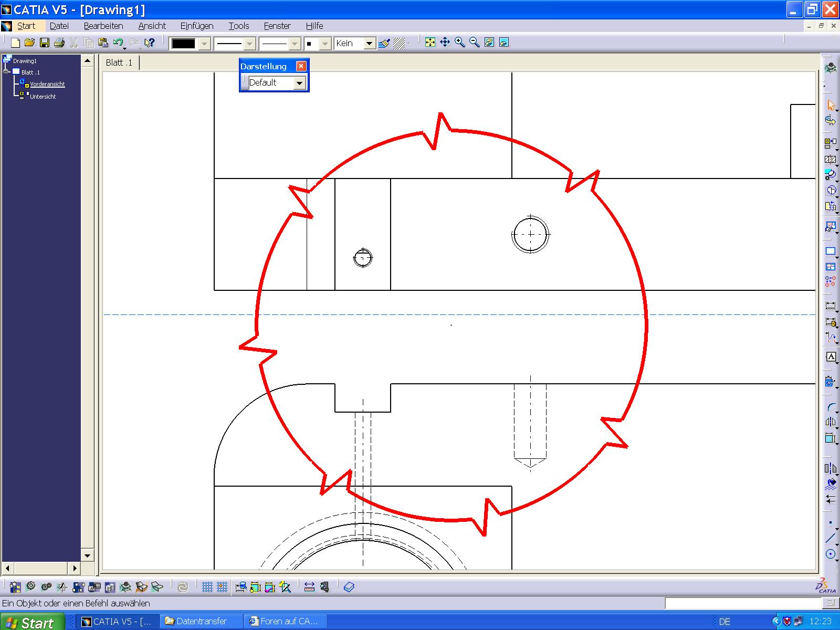Image resolution: width=840 pixels, height=630 pixels.
Task: Select Vorderansicht in the tree
Action: pos(47,84)
